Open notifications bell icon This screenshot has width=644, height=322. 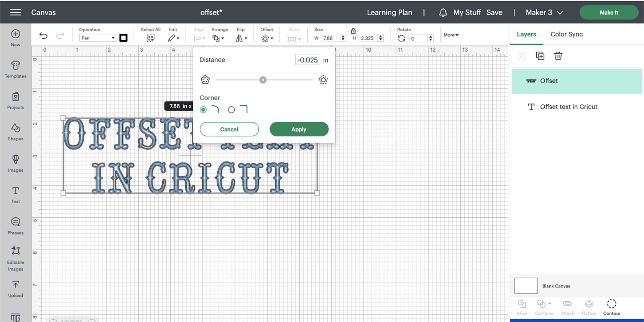(x=443, y=13)
